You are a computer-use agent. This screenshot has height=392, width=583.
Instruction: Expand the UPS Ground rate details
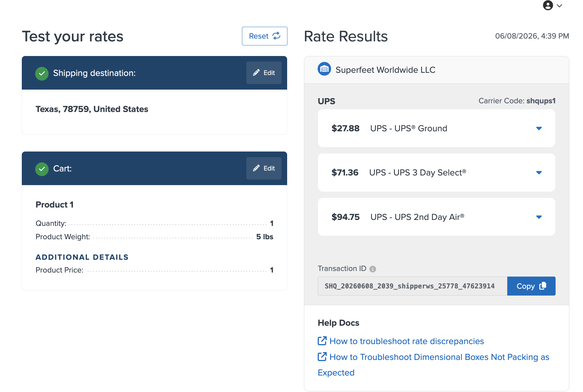click(x=539, y=128)
